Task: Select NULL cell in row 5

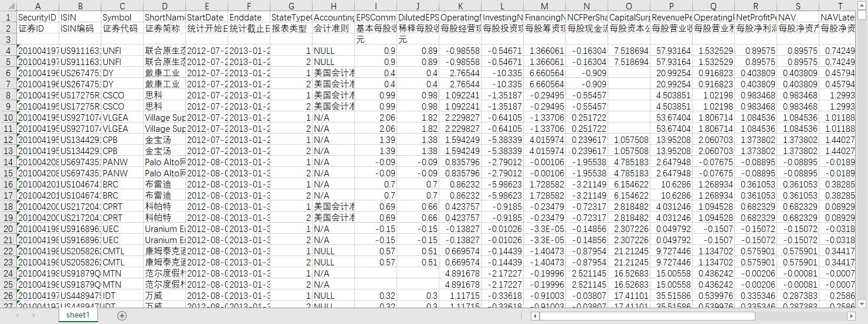Action: 333,62
